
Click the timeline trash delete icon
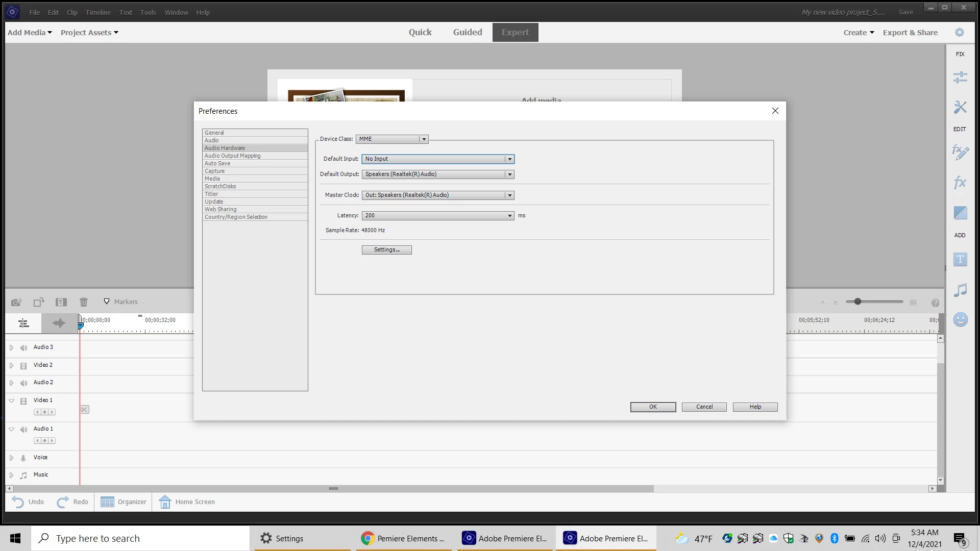click(x=84, y=302)
